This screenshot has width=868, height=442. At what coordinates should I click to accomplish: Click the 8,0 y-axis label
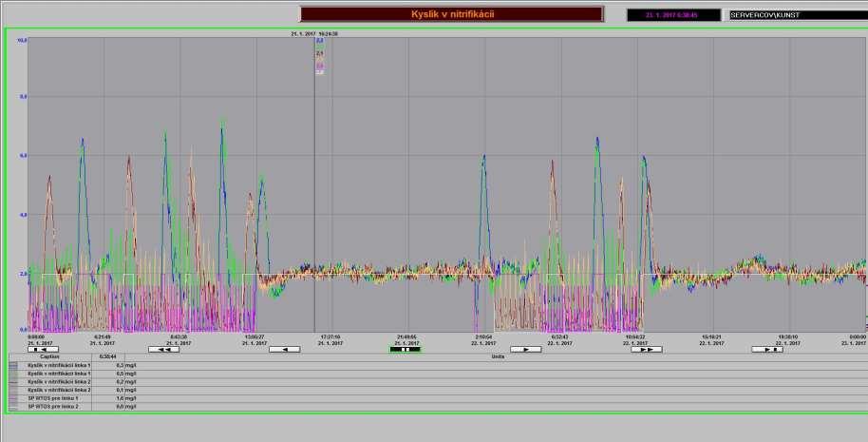point(24,96)
